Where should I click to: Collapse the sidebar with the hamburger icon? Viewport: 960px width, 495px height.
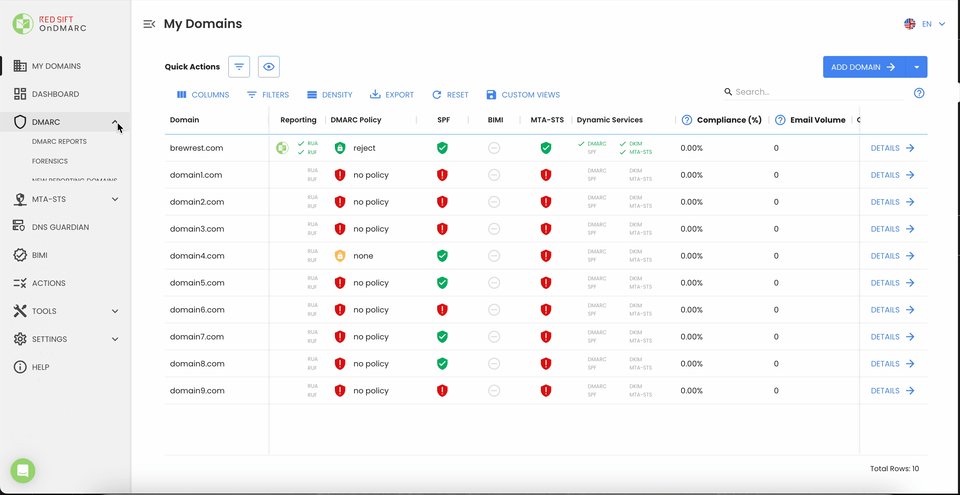click(x=149, y=24)
